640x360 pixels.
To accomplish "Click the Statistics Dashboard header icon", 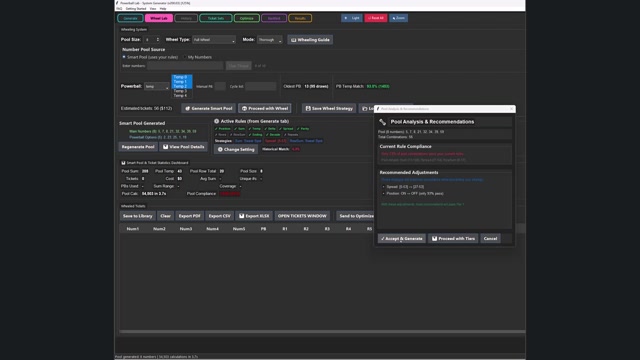I will [x=123, y=163].
